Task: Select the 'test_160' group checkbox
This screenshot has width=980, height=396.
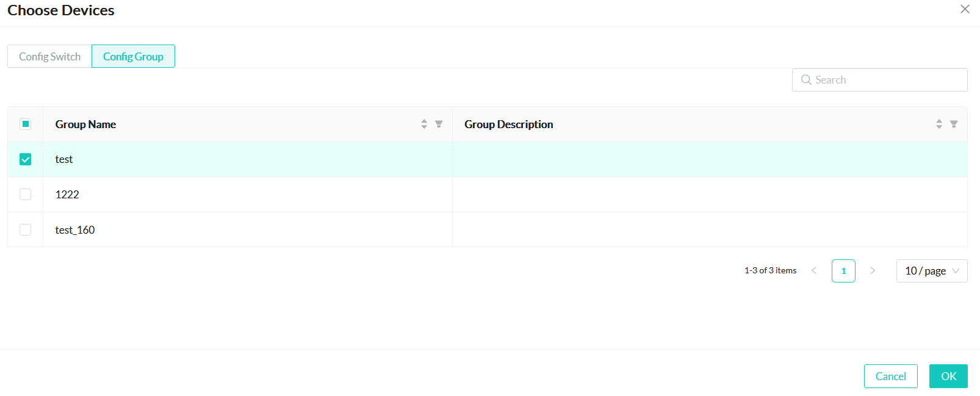Action: click(x=26, y=230)
